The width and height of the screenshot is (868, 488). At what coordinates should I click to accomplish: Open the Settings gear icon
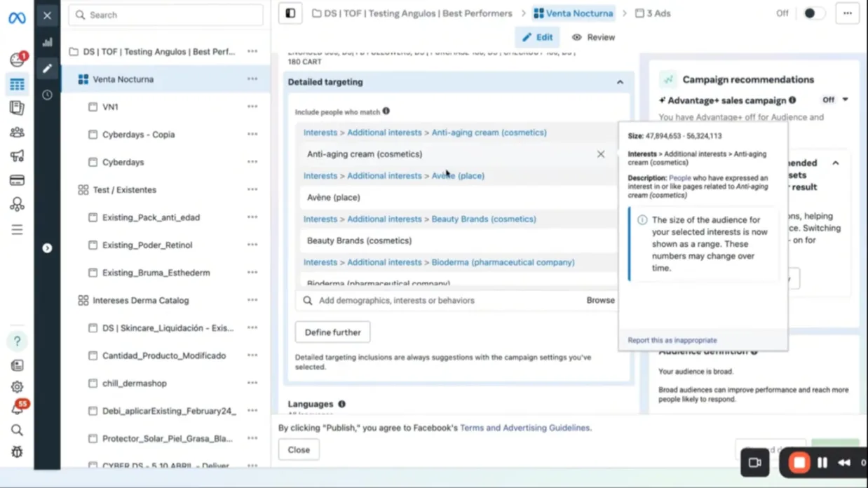17,386
